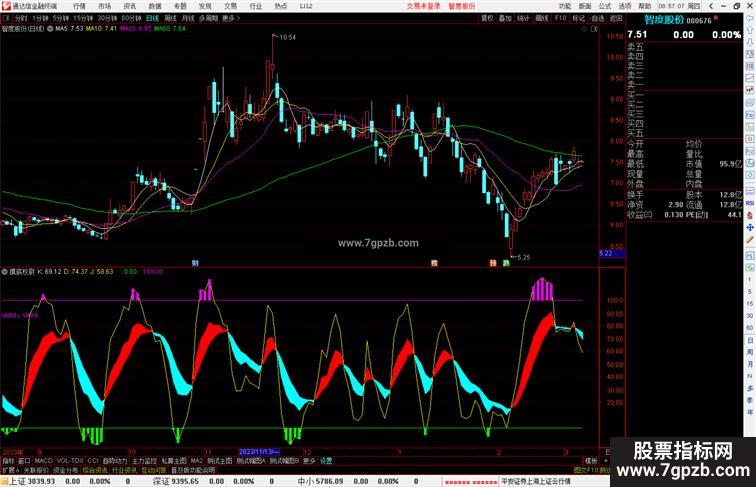Click the pencil draw icon in the right sidebar
Image resolution: width=756 pixels, height=487 pixels.
[750, 240]
